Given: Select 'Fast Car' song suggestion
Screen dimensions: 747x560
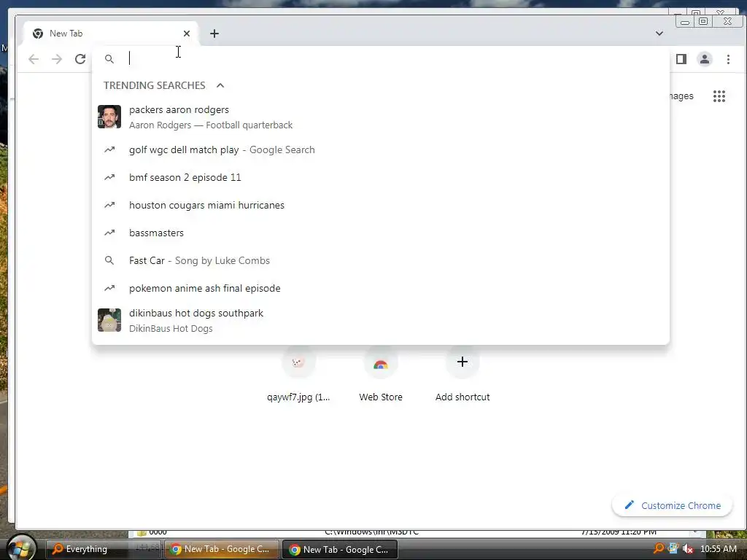Looking at the screenshot, I should point(380,260).
